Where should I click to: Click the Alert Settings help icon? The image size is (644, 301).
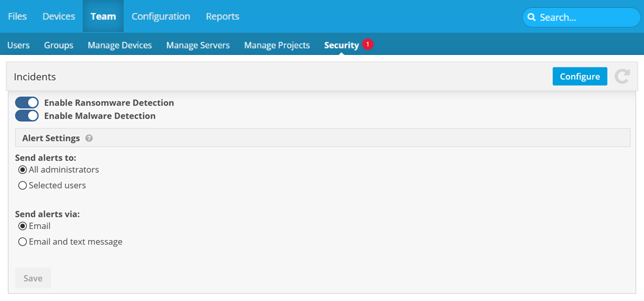[89, 139]
